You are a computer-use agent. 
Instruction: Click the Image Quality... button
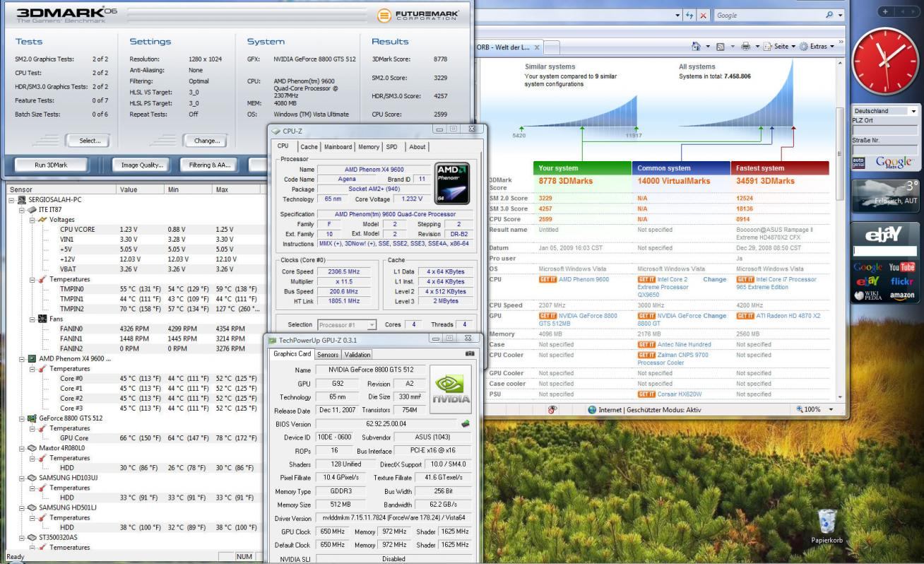[x=141, y=165]
